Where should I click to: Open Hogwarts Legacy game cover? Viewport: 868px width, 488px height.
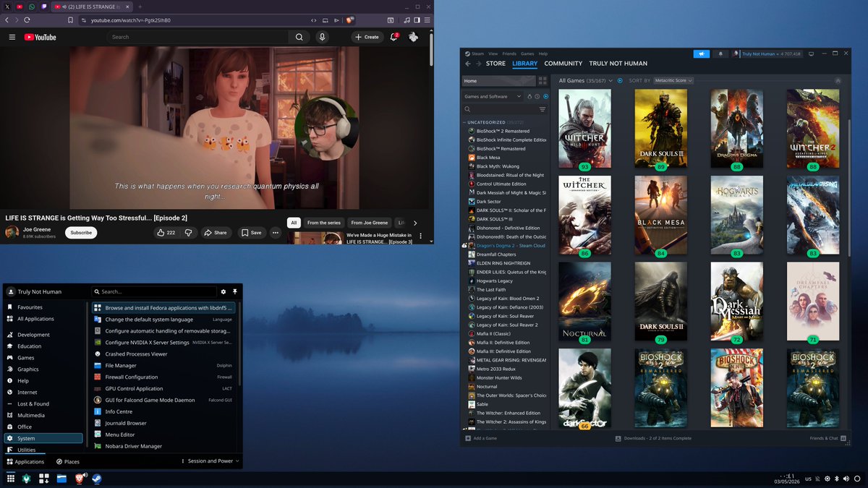[x=736, y=215]
